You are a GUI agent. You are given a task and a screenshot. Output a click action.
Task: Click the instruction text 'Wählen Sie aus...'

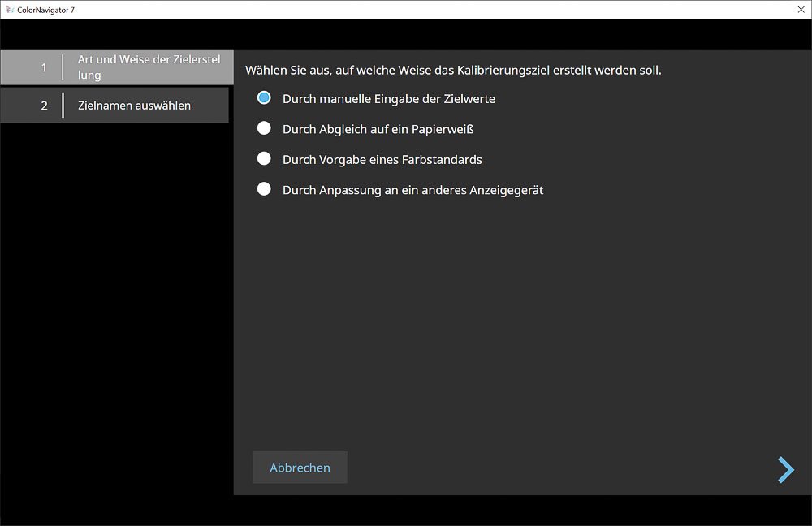click(453, 71)
